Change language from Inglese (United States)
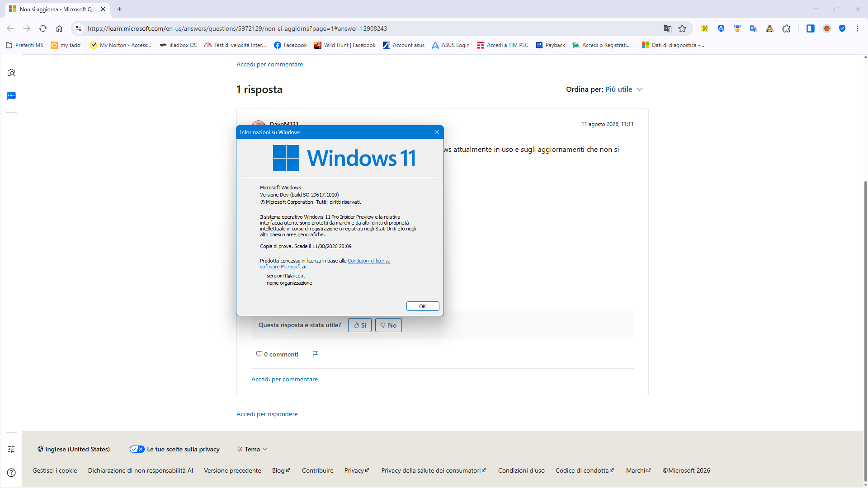This screenshot has height=488, width=868. coord(74,449)
